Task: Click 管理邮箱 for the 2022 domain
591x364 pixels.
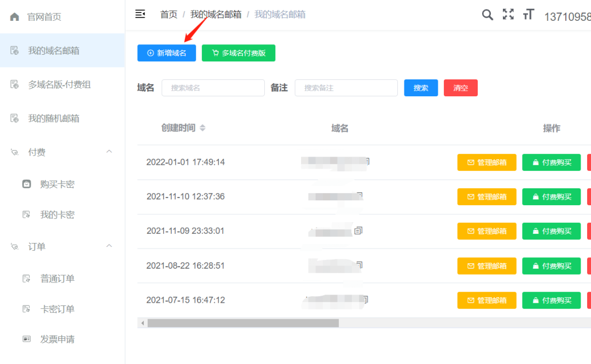Action: click(486, 162)
